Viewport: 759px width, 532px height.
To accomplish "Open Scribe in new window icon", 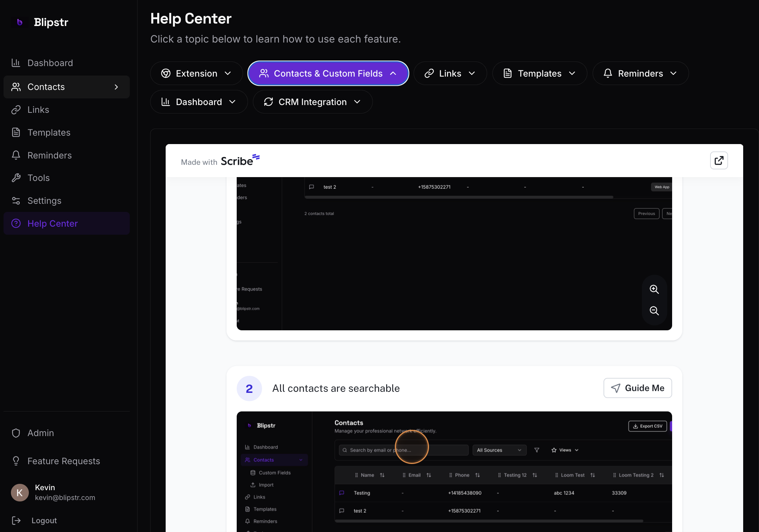I will [x=719, y=161].
